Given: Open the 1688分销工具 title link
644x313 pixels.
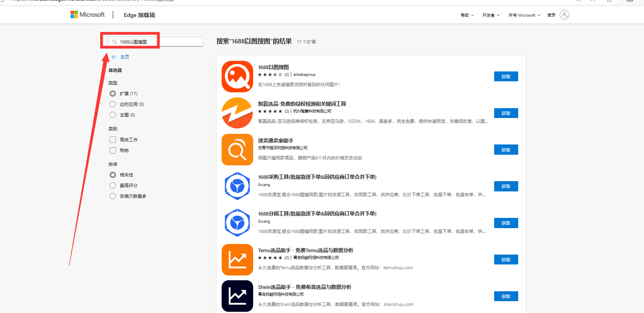Looking at the screenshot, I should [x=317, y=214].
